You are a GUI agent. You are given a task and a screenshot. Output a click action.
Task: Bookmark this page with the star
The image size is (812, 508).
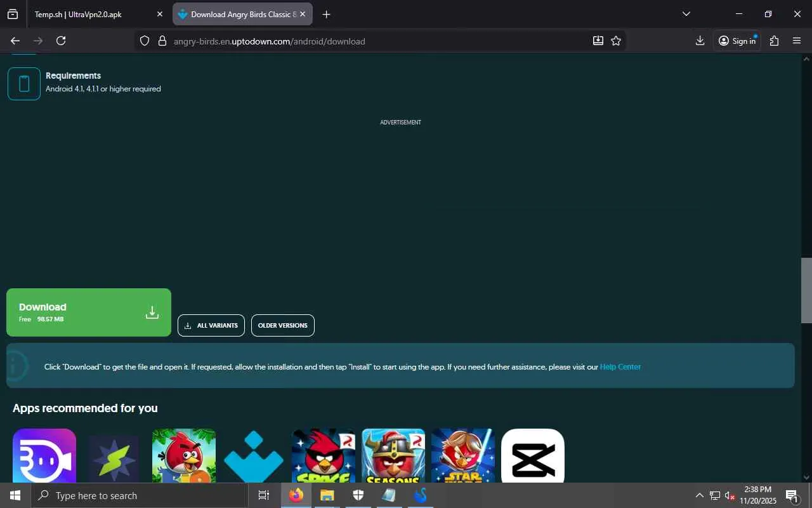click(x=616, y=41)
